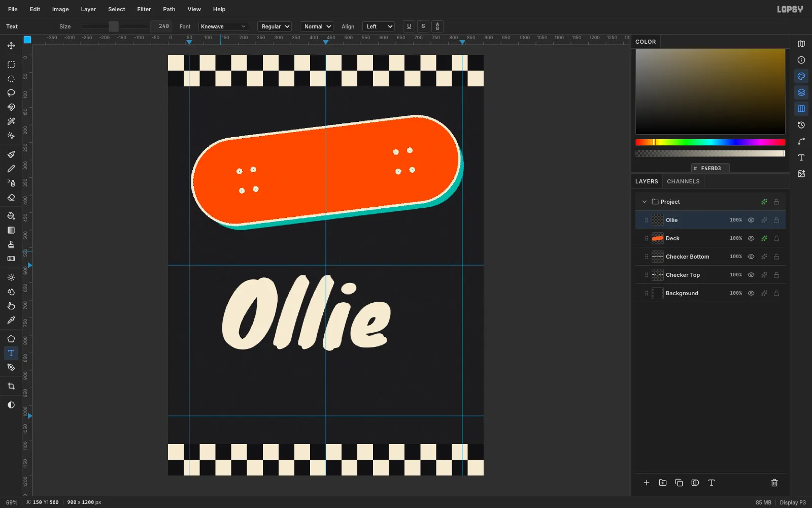Open the Filter menu
Screen dimensions: 812x508
(x=144, y=9)
